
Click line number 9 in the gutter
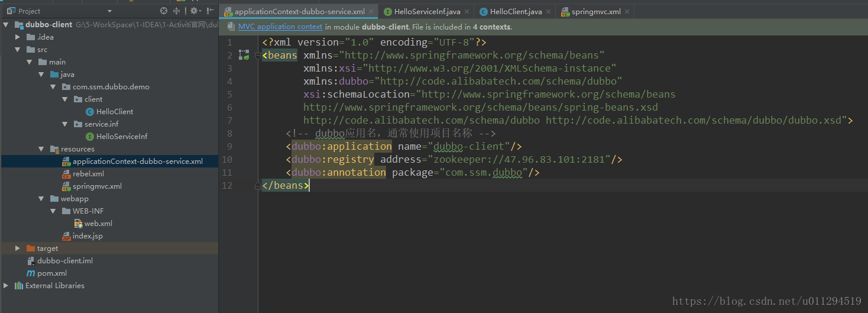(x=229, y=146)
